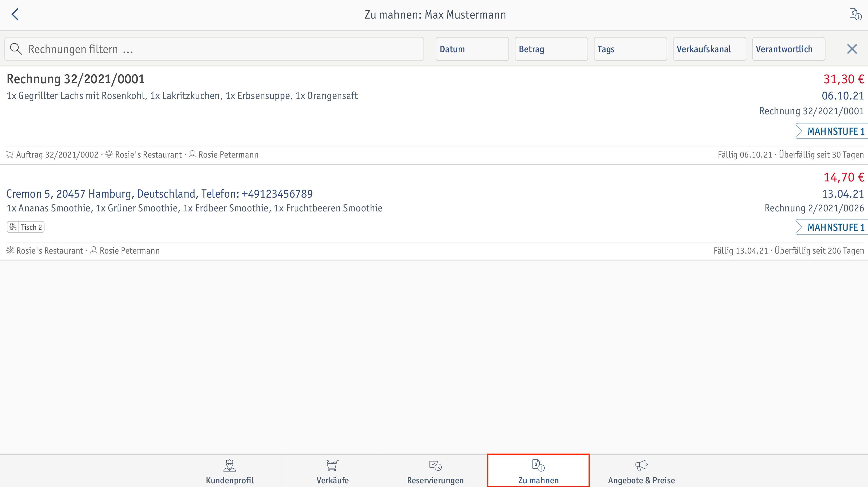868x487 pixels.
Task: Click MAHNSTUFE 1 tag on 31,30 € invoice
Action: 832,131
